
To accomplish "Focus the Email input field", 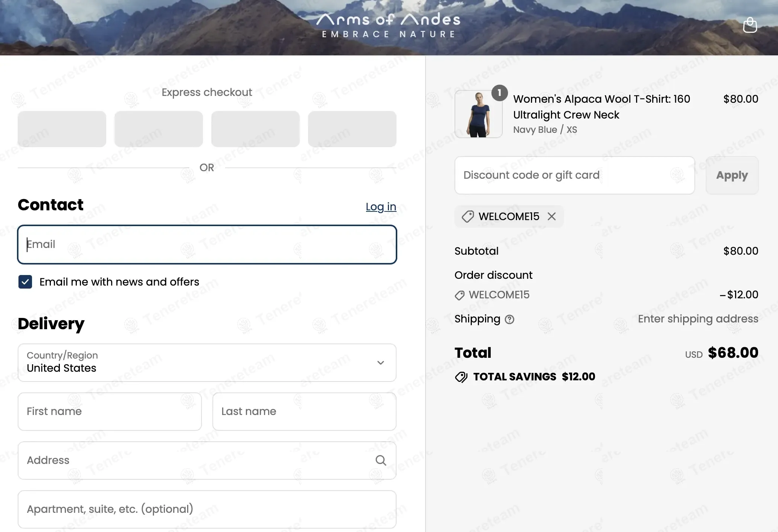I will click(x=206, y=245).
